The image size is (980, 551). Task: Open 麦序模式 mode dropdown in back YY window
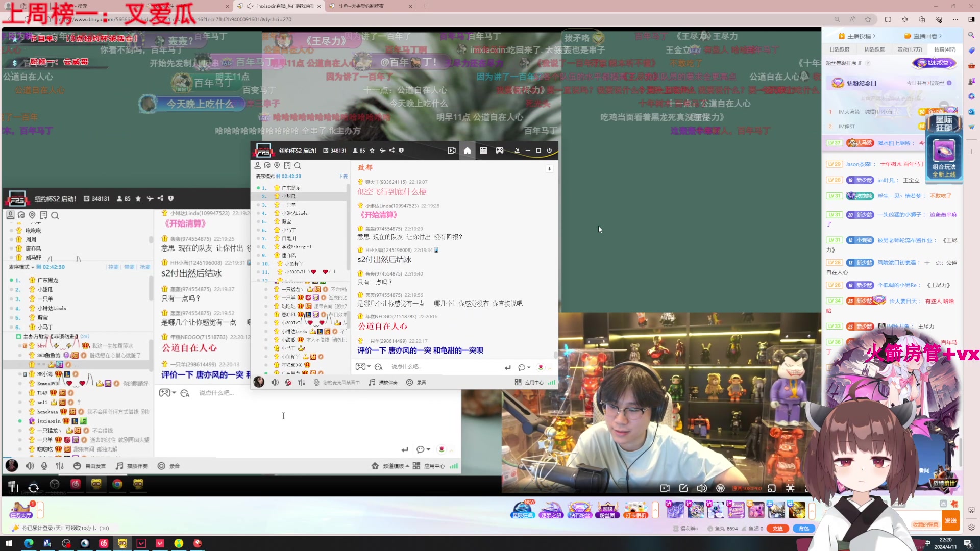[x=21, y=267]
